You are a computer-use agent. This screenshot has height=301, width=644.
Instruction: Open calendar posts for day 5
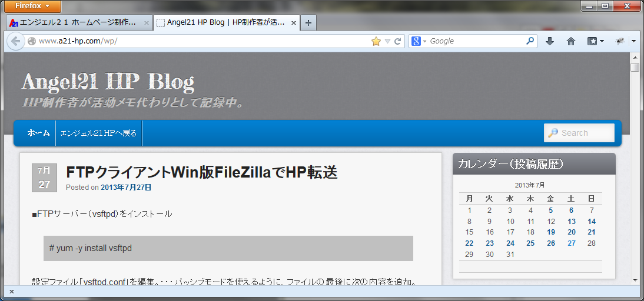[x=551, y=210]
